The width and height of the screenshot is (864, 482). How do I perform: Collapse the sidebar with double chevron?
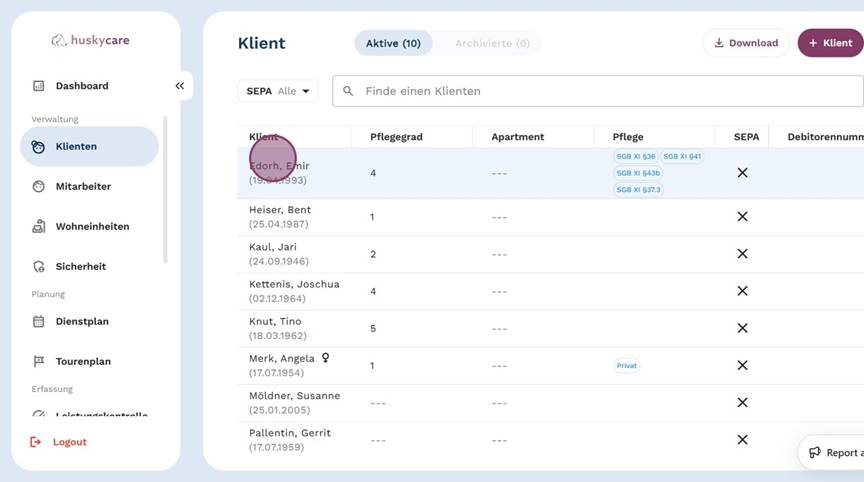(x=180, y=86)
